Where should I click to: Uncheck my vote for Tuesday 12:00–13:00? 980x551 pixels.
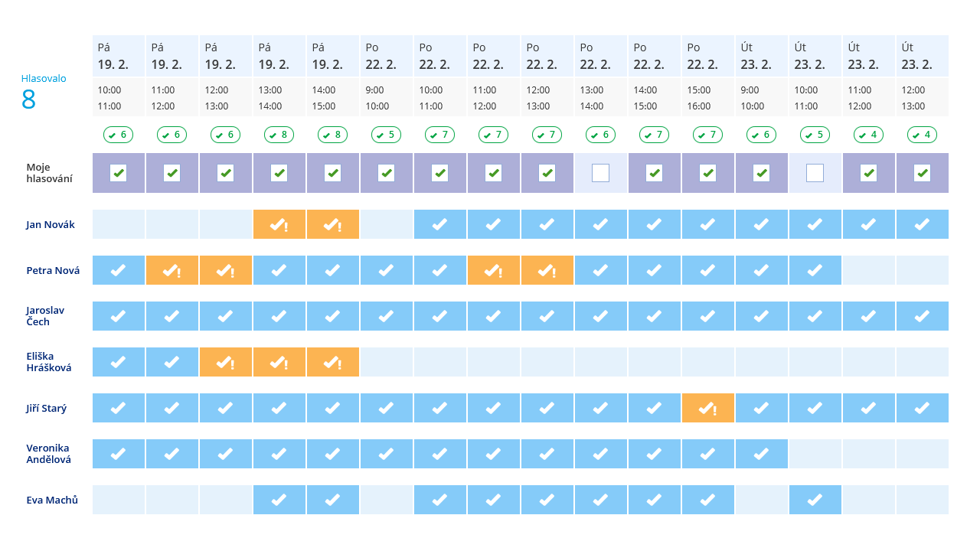tap(923, 173)
